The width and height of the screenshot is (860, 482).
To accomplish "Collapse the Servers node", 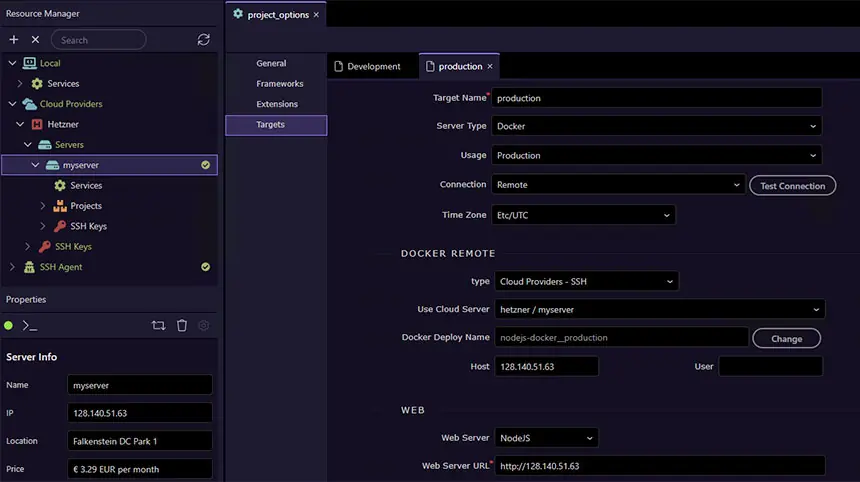I will (x=27, y=145).
